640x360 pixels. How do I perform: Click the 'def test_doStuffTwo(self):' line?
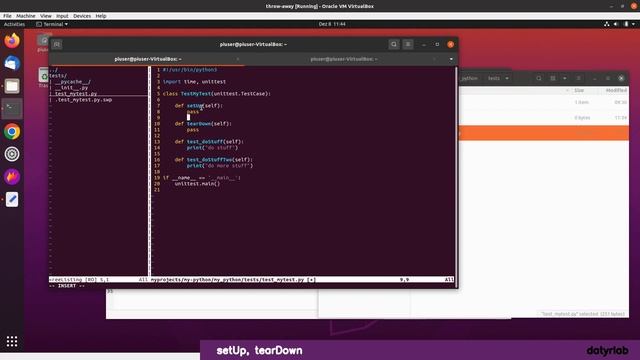[213, 160]
